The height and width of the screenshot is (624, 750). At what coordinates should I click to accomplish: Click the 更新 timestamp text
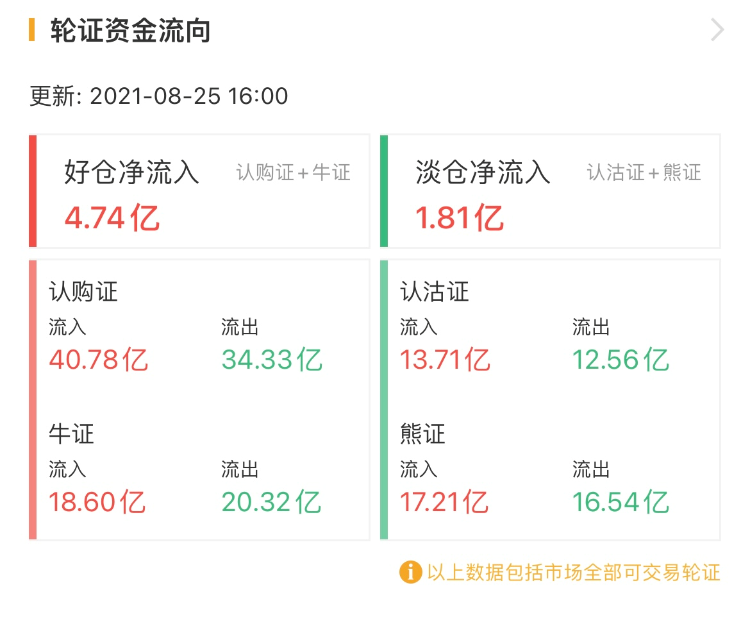(x=159, y=96)
